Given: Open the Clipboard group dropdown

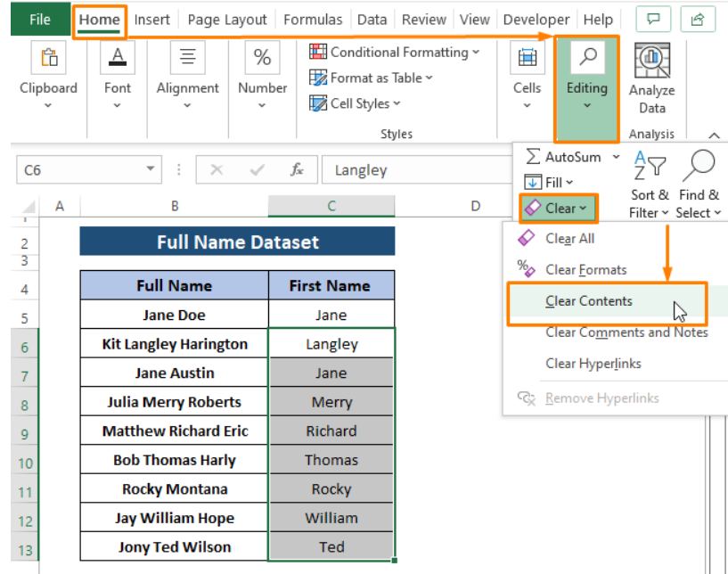Looking at the screenshot, I should pyautogui.click(x=49, y=105).
